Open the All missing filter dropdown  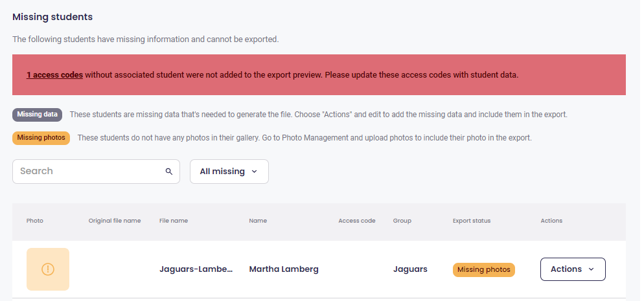click(x=229, y=172)
